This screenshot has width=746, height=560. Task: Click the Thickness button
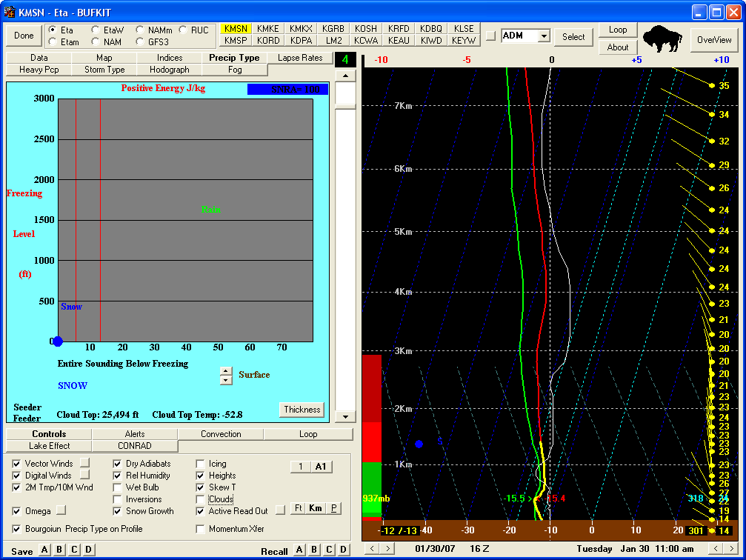click(302, 410)
